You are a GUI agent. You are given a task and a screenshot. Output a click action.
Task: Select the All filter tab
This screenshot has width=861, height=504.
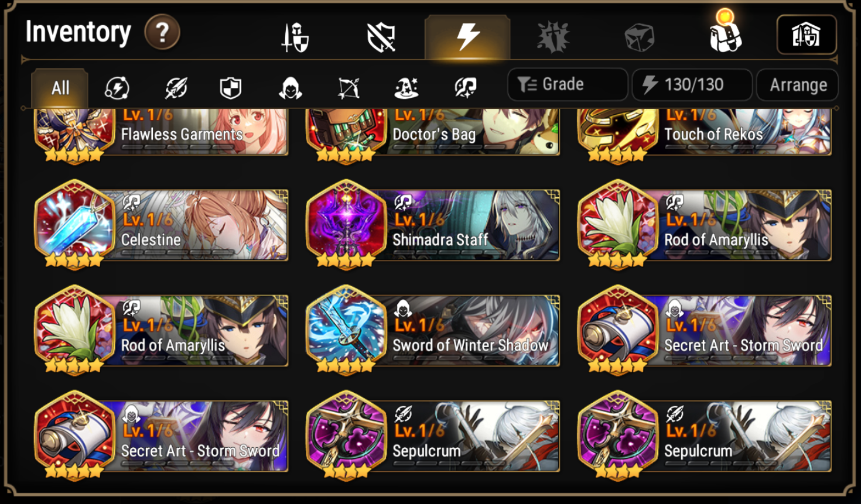tap(60, 88)
